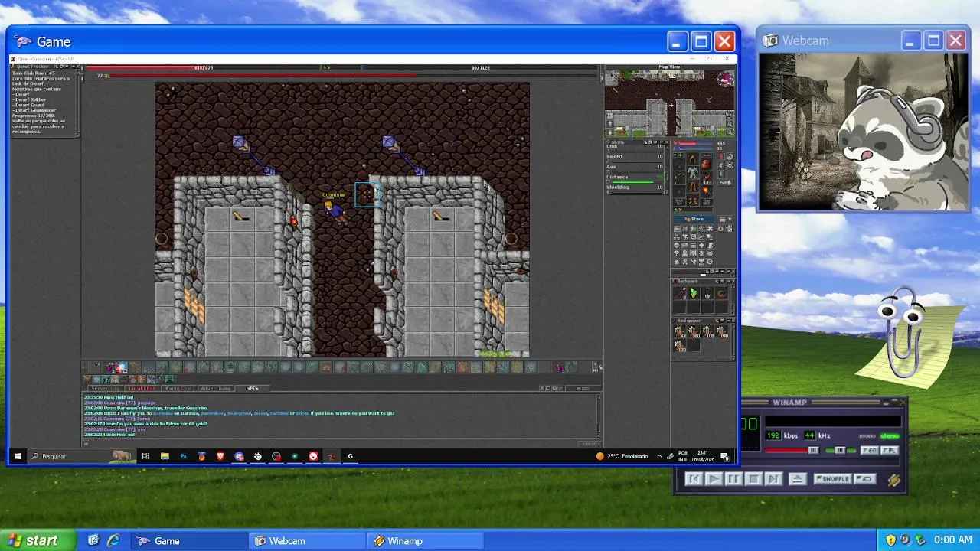Click the Quest Tracker panel header
The image size is (980, 551).
(44, 66)
